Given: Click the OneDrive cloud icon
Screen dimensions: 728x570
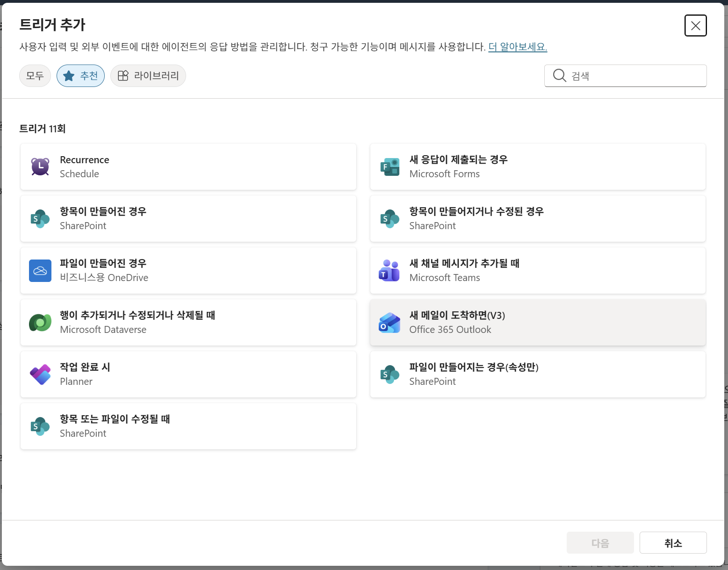Looking at the screenshot, I should (40, 271).
